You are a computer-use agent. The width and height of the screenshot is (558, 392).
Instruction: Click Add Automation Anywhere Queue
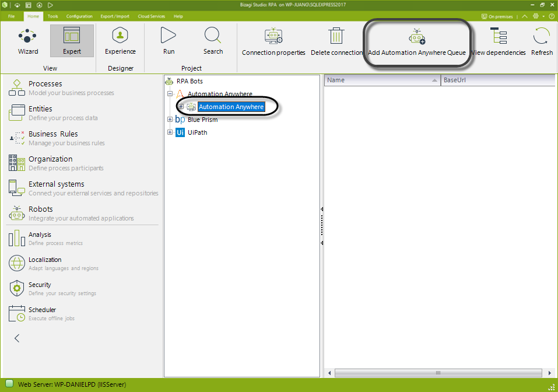click(417, 41)
